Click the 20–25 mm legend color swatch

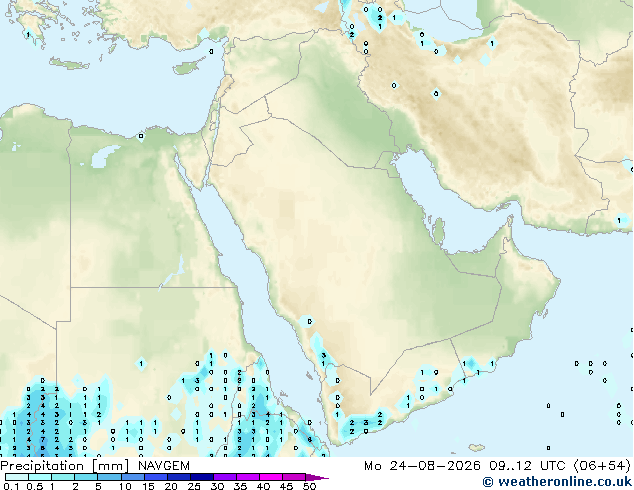(179, 477)
